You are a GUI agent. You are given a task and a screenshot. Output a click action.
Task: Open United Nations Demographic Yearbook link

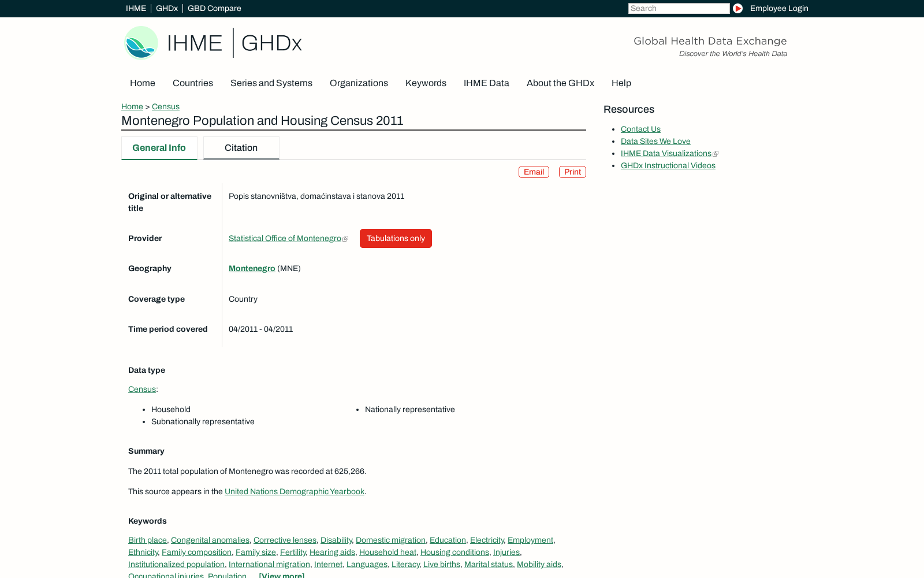(x=295, y=491)
